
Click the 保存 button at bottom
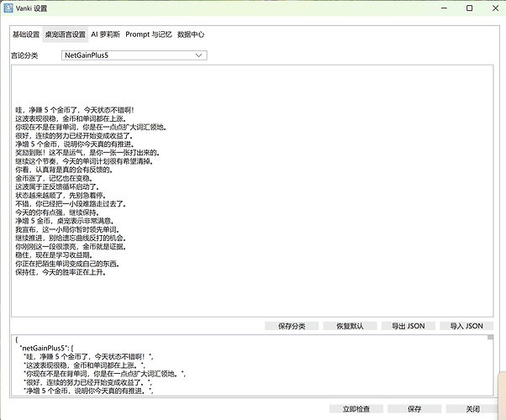(414, 409)
